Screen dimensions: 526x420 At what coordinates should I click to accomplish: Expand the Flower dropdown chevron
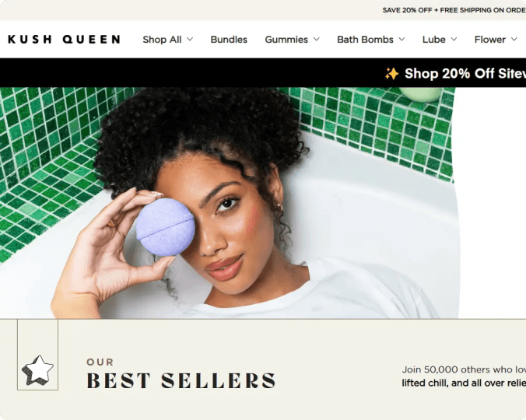pos(514,39)
